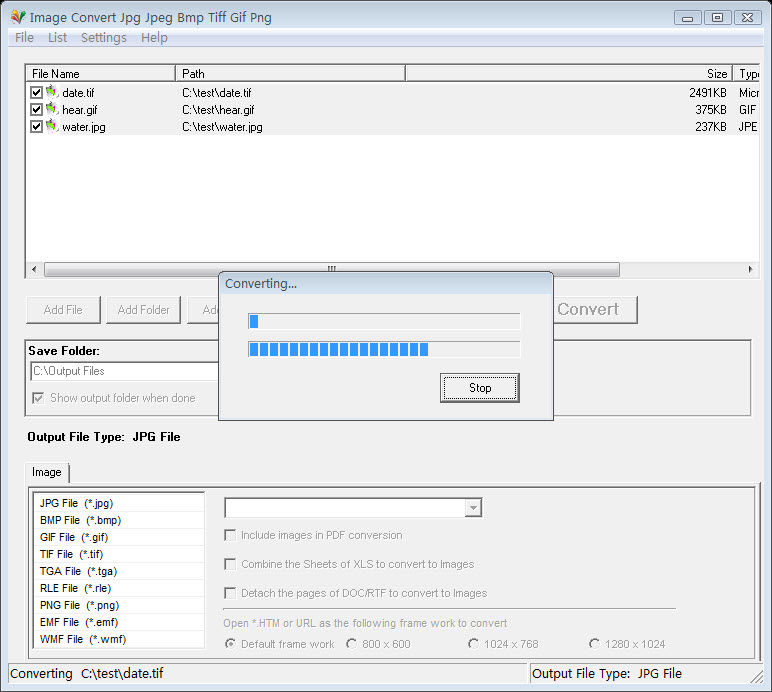Open the Help menu
Image resolution: width=772 pixels, height=692 pixels.
154,37
